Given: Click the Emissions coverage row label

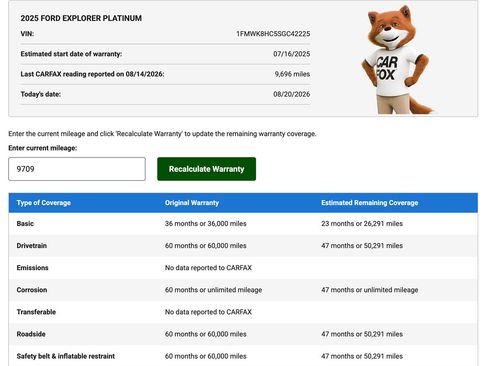Looking at the screenshot, I should click(x=32, y=268).
